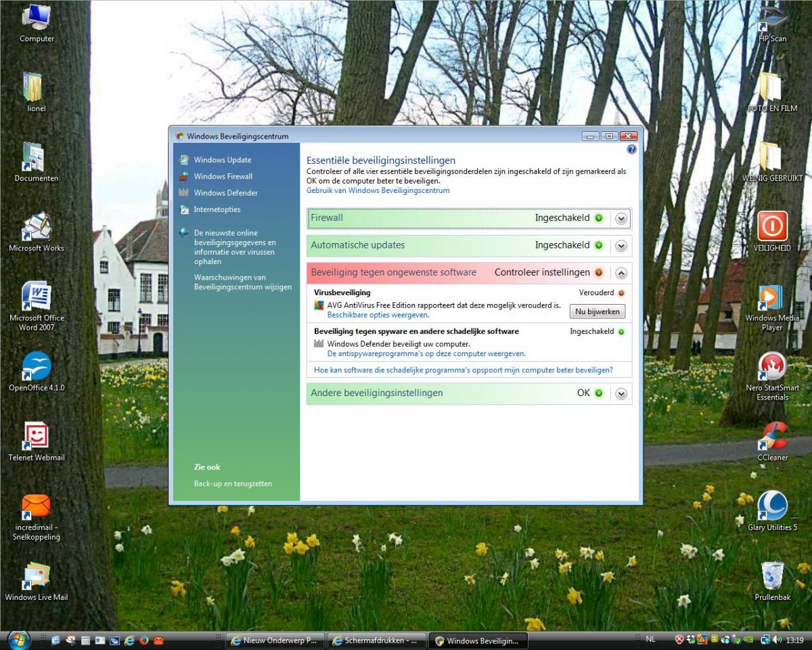Select the VEILIGHEID desktop icon

(772, 232)
